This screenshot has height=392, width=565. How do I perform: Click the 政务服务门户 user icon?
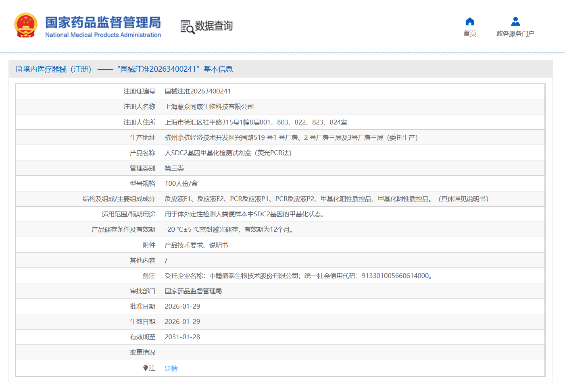pos(515,21)
